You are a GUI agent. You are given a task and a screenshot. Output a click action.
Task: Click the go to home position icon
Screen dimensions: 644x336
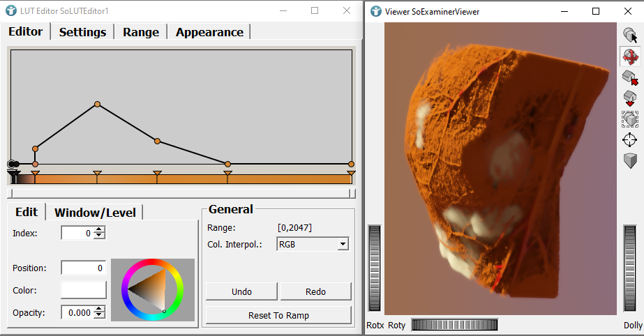[x=630, y=77]
